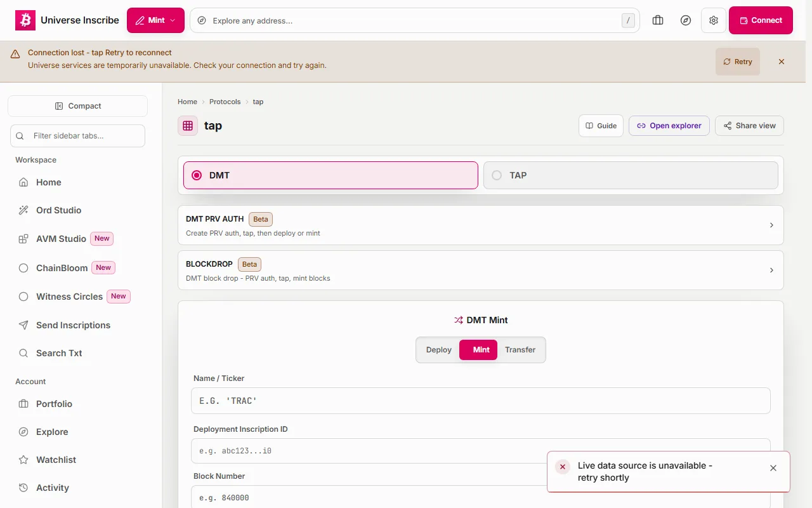Open settings gear in header

[x=714, y=20]
